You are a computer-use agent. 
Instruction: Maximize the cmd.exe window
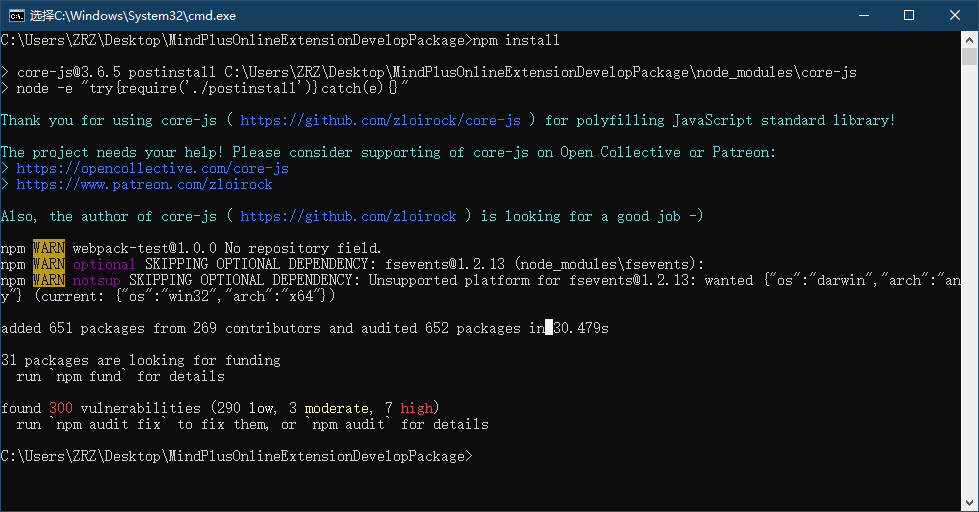[x=909, y=16]
